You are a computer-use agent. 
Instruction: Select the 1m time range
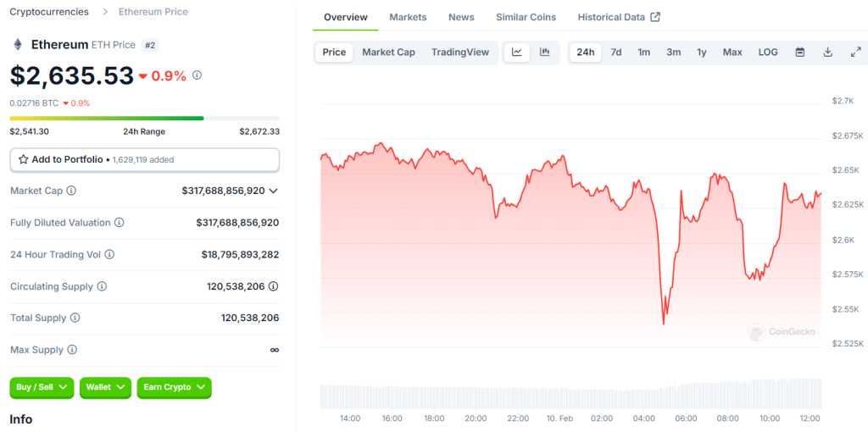(x=644, y=52)
